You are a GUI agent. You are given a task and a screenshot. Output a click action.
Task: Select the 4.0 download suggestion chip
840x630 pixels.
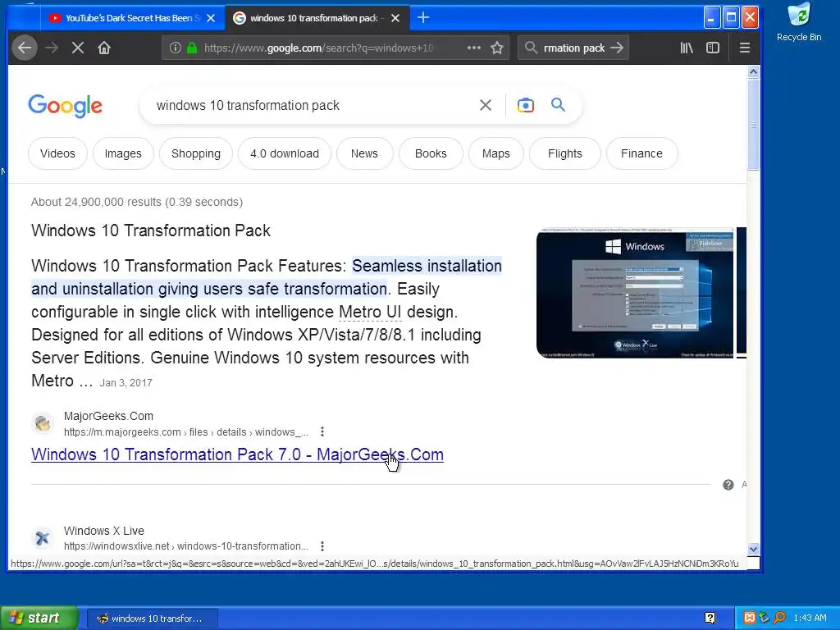pyautogui.click(x=285, y=153)
